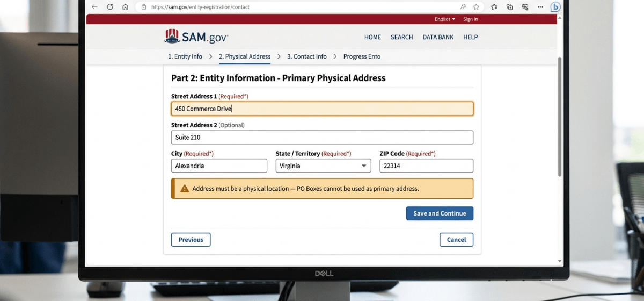This screenshot has height=301, width=644.
Task: Click the Street Address 2 field
Action: point(322,137)
